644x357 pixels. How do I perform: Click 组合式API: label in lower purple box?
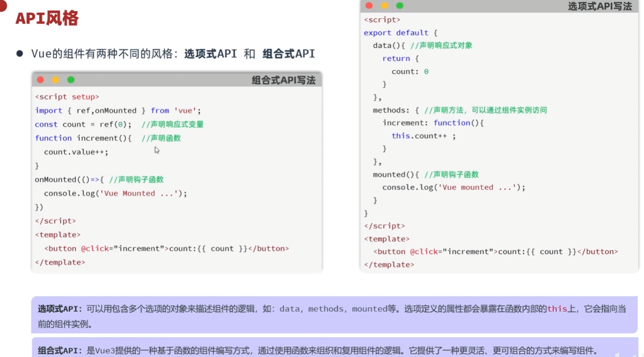[60, 350]
